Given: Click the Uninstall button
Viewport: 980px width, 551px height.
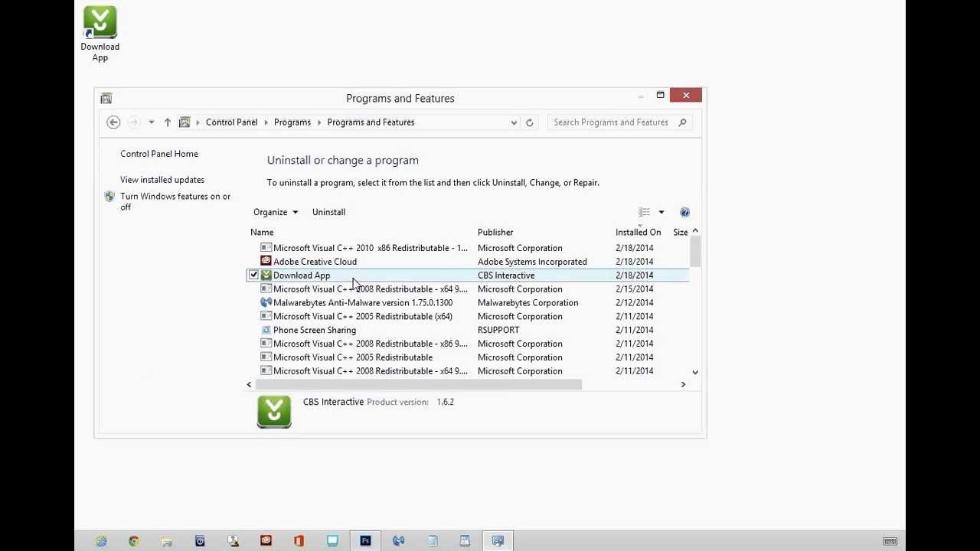Looking at the screenshot, I should tap(328, 212).
